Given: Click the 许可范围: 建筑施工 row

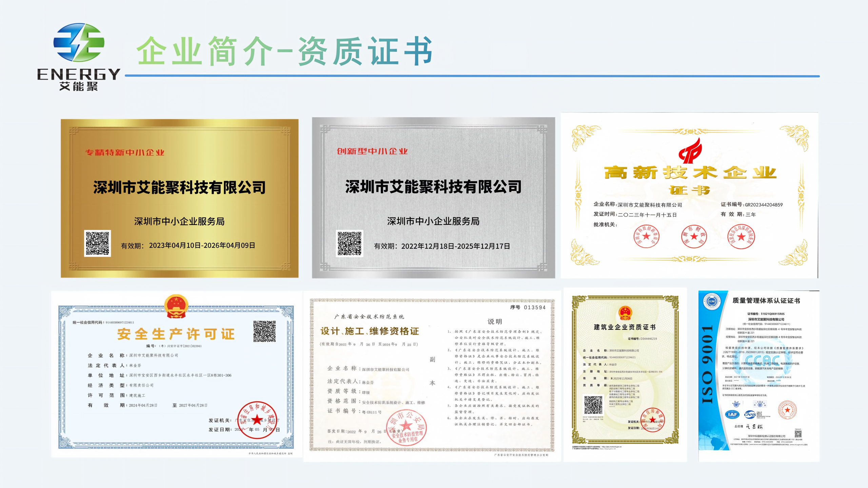Looking at the screenshot, I should 117,395.
